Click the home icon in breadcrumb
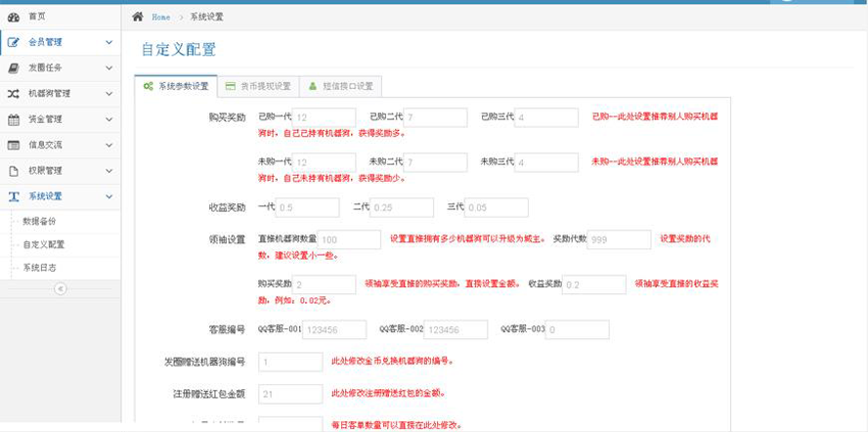This screenshot has height=432, width=868. [138, 17]
